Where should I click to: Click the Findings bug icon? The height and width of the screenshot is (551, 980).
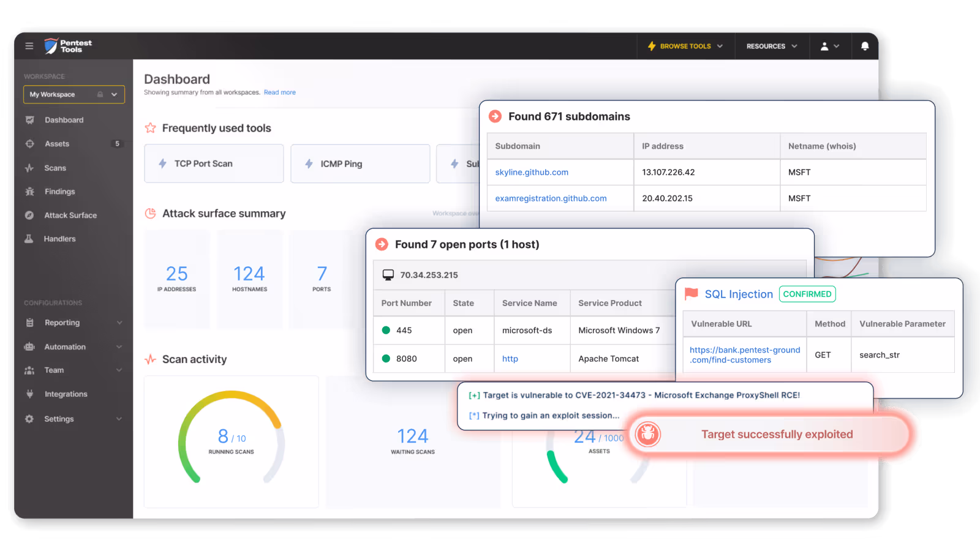pyautogui.click(x=29, y=192)
